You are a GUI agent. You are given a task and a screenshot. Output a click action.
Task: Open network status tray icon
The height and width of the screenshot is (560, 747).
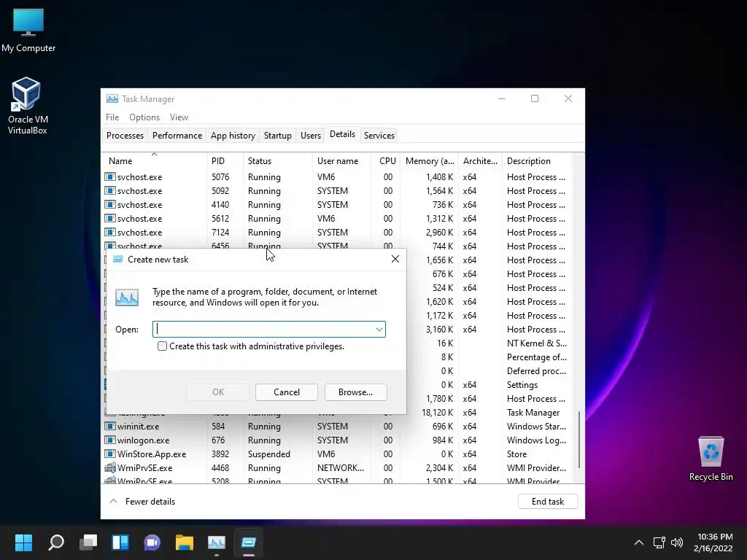click(659, 542)
